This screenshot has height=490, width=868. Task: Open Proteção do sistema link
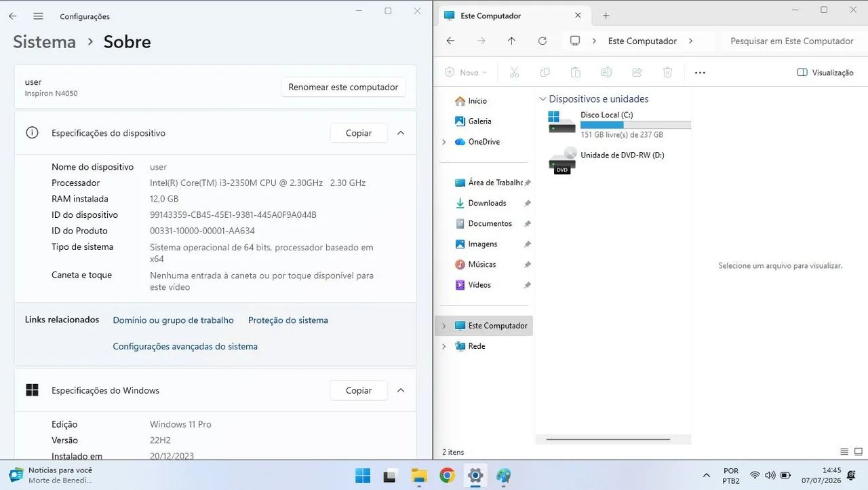[x=288, y=320]
